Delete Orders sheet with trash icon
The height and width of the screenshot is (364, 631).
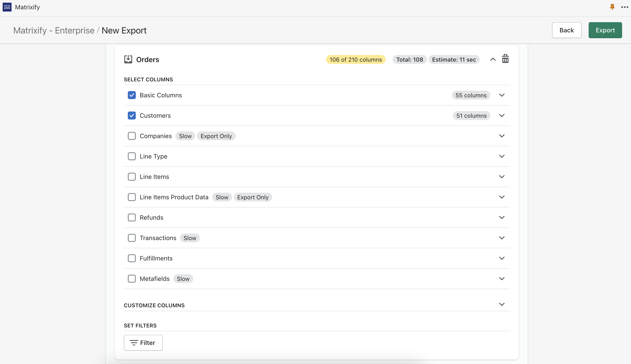[505, 59]
